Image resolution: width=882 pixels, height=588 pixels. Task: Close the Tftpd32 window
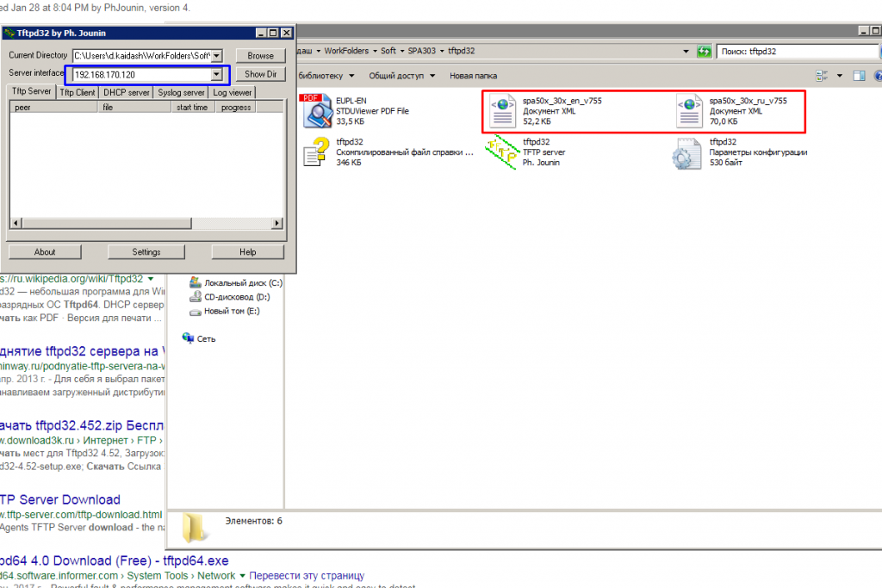tap(286, 34)
